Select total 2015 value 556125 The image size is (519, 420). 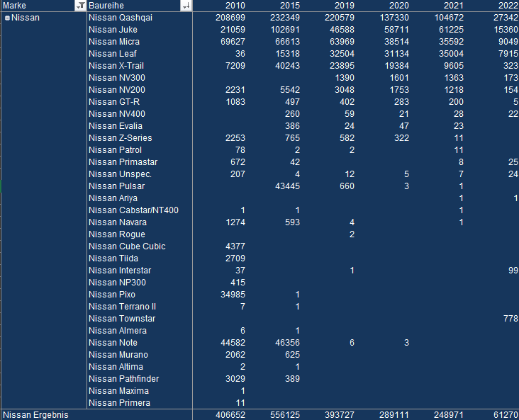coord(284,415)
